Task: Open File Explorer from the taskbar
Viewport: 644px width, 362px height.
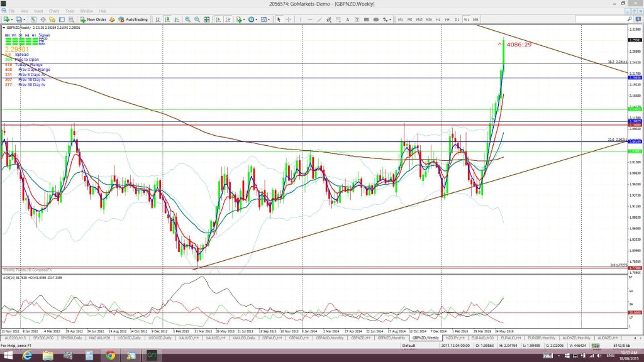Action: (48, 356)
